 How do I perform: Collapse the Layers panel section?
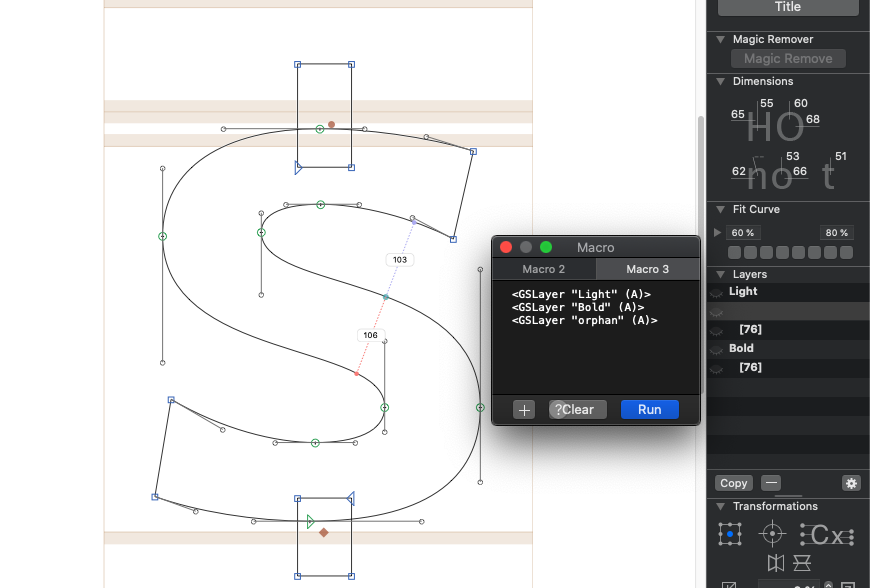click(721, 274)
